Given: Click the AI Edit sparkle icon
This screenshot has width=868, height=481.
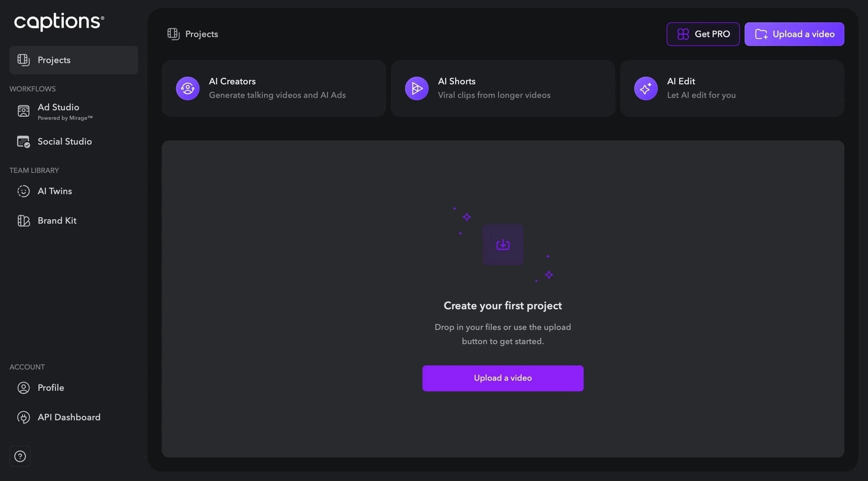Looking at the screenshot, I should 646,88.
